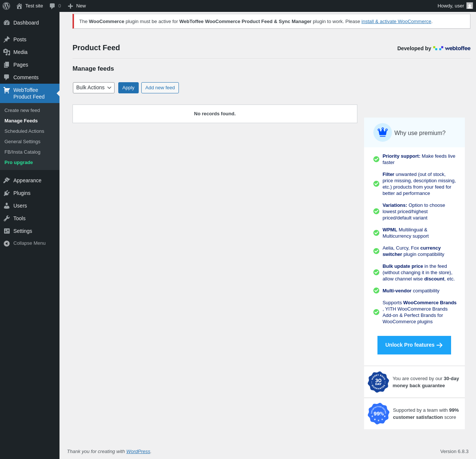Viewport: 476px width, 459px height.
Task: Click the WebToffee Product Feed cart icon
Action: click(x=7, y=90)
